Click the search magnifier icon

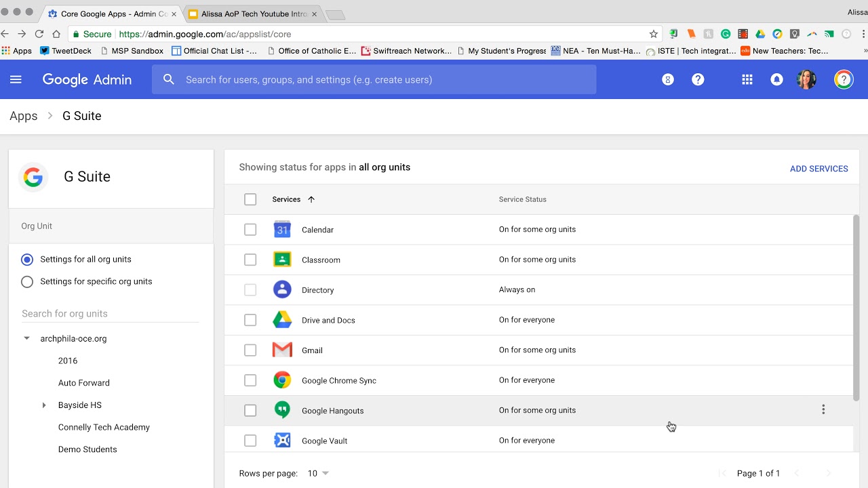pos(169,79)
